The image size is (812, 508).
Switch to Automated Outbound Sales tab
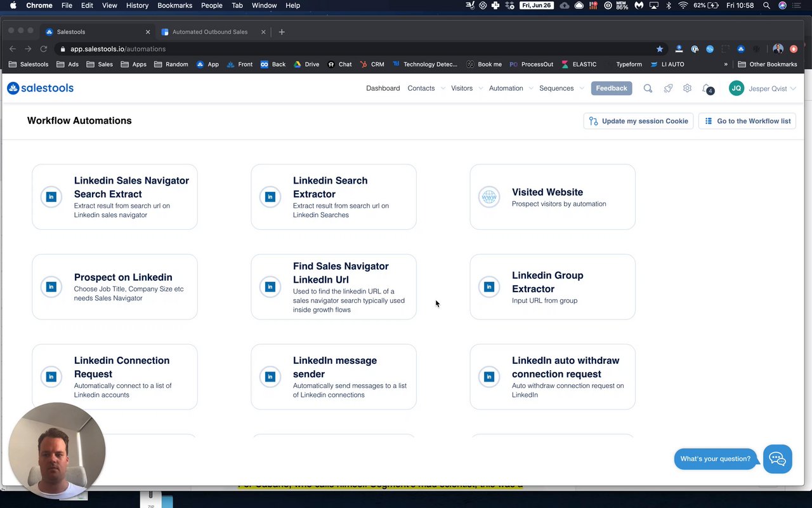[210, 32]
